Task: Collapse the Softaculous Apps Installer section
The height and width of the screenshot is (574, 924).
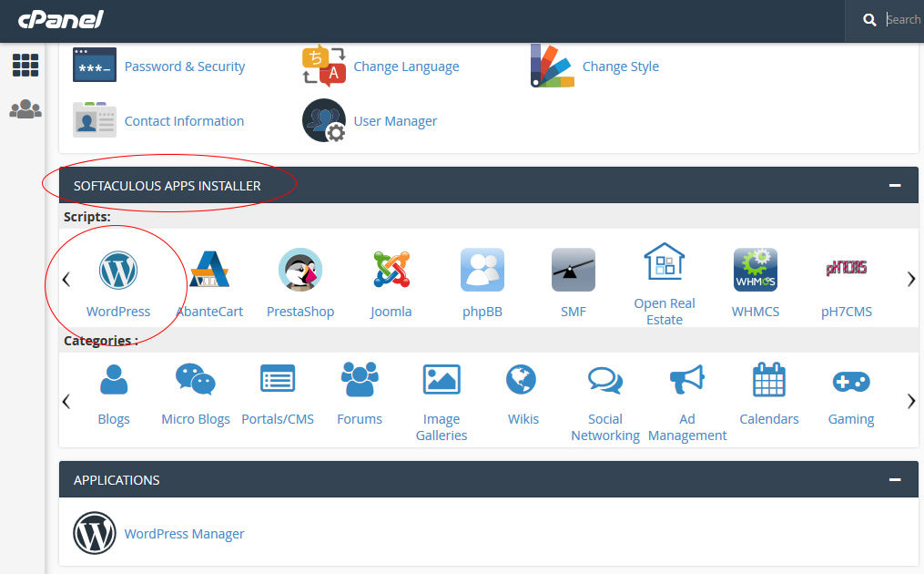Action: coord(895,185)
